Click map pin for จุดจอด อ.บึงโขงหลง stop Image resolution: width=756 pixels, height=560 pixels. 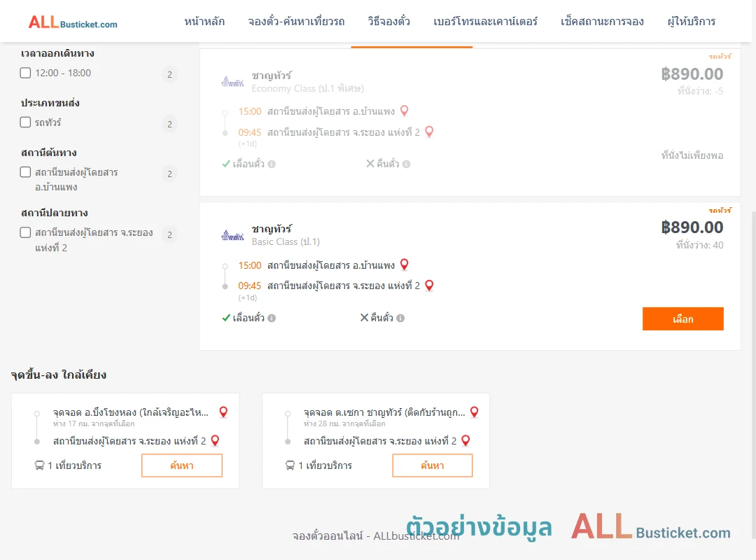click(x=223, y=412)
